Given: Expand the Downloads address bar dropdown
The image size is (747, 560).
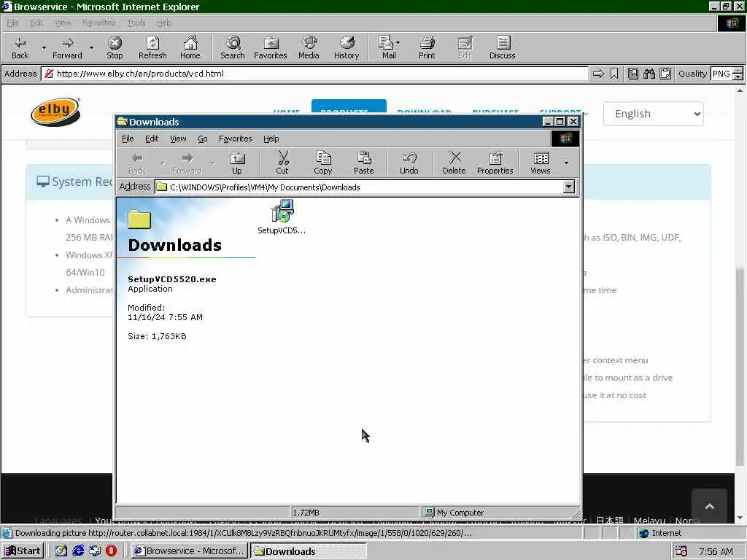Looking at the screenshot, I should [568, 187].
